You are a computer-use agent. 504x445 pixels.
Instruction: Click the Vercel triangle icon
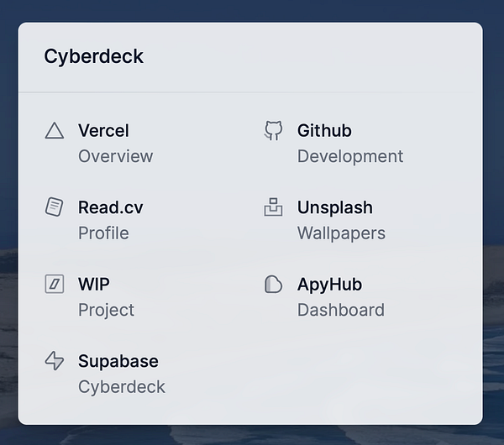pos(54,131)
